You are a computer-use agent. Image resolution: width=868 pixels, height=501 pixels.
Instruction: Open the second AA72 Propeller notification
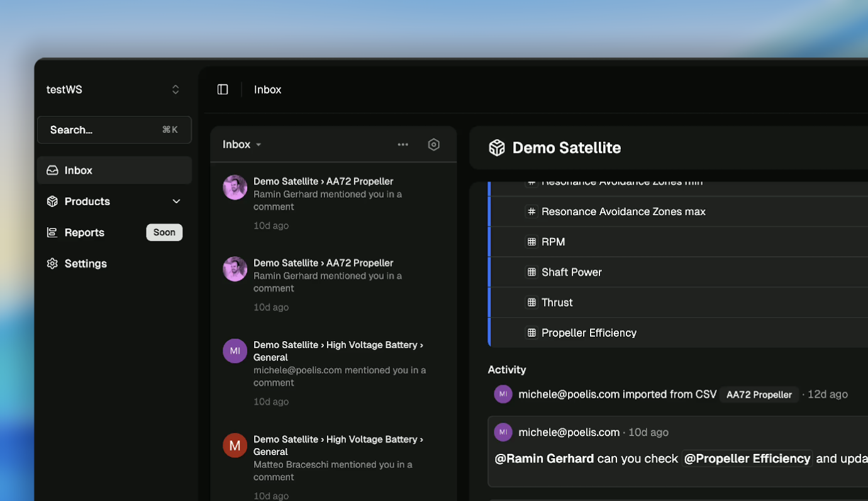click(x=333, y=285)
